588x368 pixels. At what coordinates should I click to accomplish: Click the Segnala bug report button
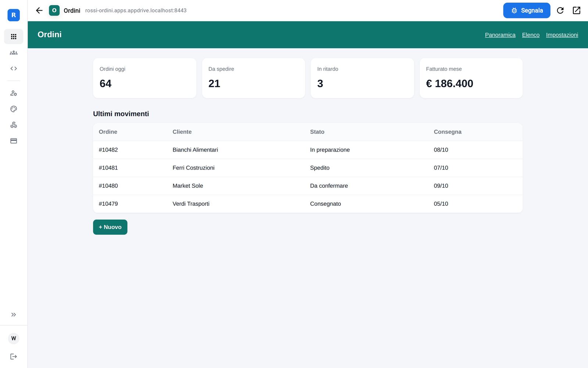pos(527,10)
